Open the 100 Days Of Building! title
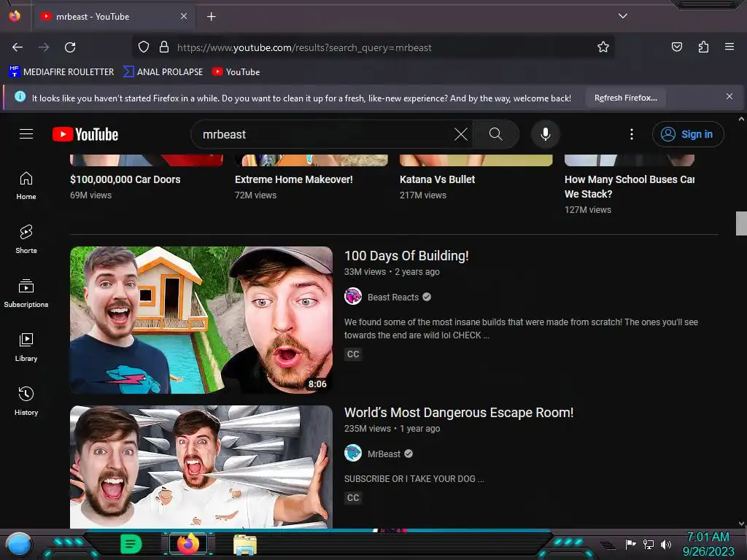747x560 pixels. tap(406, 256)
